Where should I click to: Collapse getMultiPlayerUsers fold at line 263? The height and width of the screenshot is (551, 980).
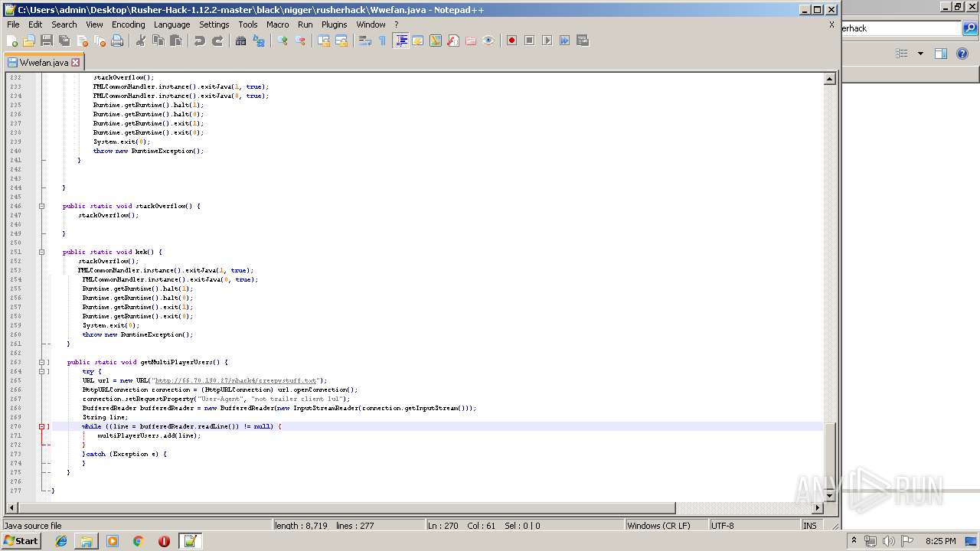tap(43, 362)
